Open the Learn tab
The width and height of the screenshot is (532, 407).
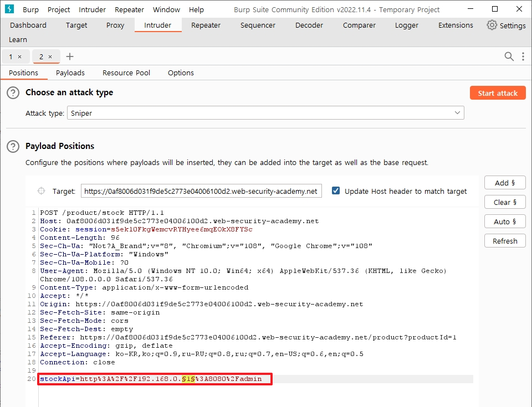pos(18,40)
